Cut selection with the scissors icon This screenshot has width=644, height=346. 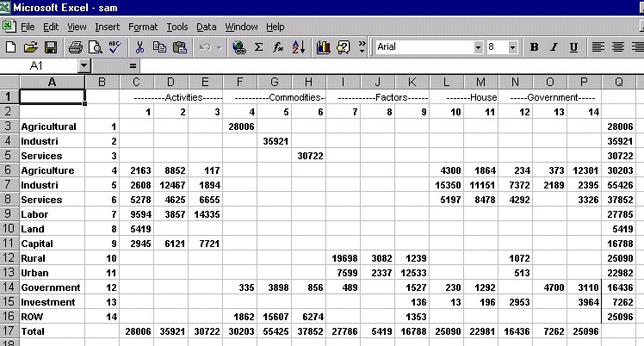click(x=139, y=47)
